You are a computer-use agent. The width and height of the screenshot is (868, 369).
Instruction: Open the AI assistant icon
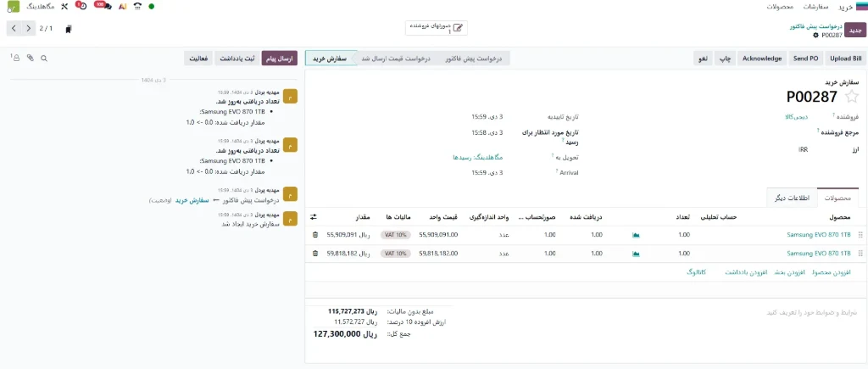pyautogui.click(x=122, y=7)
